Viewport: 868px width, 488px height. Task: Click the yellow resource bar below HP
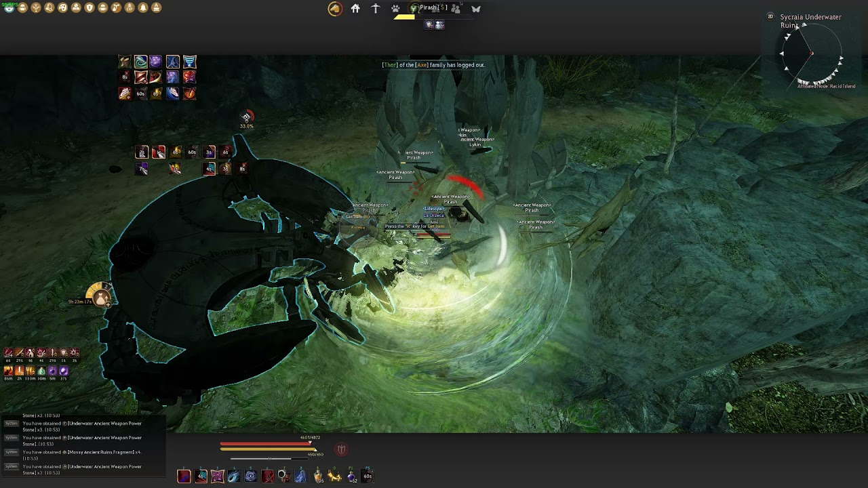tap(268, 449)
